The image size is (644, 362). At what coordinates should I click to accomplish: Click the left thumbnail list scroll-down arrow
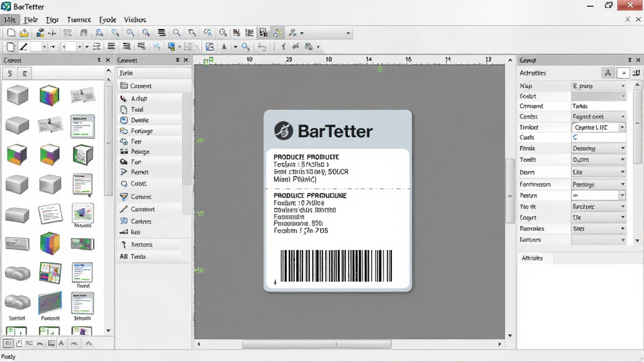[108, 331]
